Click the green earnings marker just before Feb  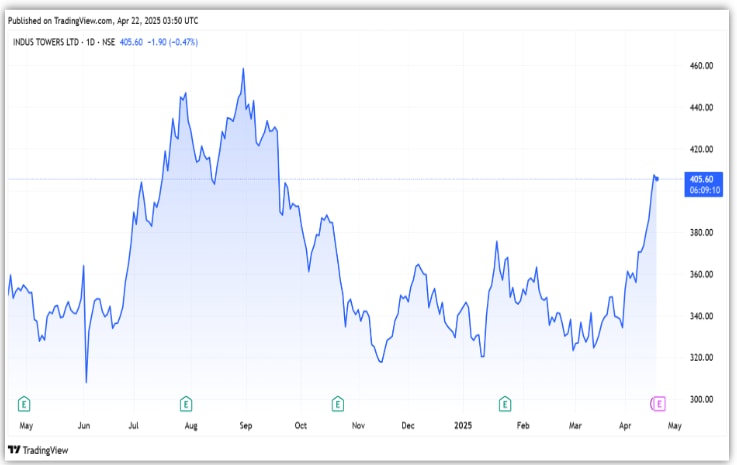pos(505,403)
